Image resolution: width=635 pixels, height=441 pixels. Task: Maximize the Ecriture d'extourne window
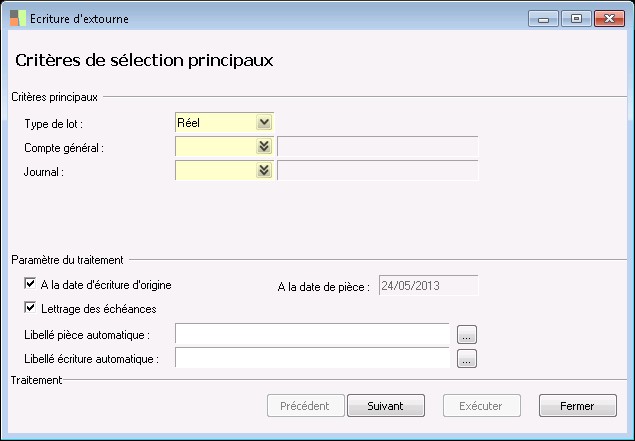575,18
